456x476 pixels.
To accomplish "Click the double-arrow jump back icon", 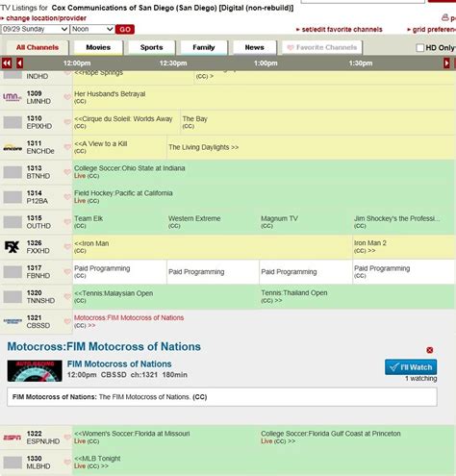I will [7, 63].
